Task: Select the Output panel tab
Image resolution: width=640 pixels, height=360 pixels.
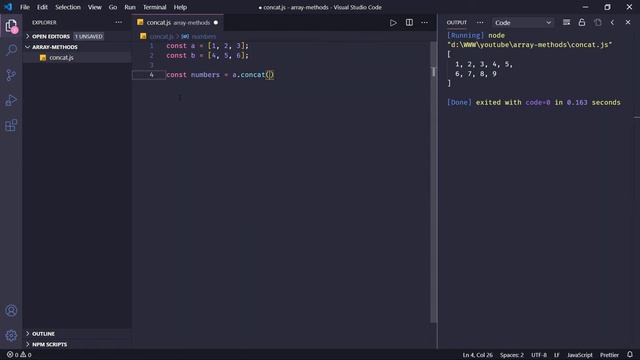Action: click(x=457, y=22)
